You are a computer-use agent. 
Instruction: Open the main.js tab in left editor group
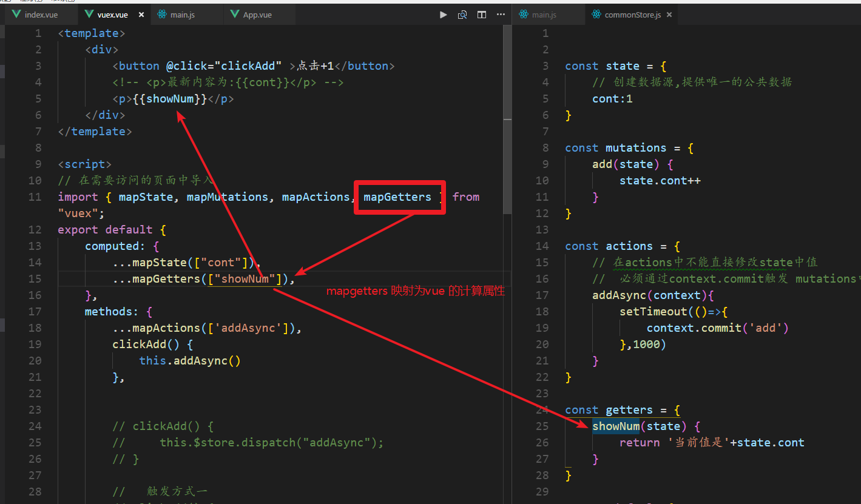(186, 15)
